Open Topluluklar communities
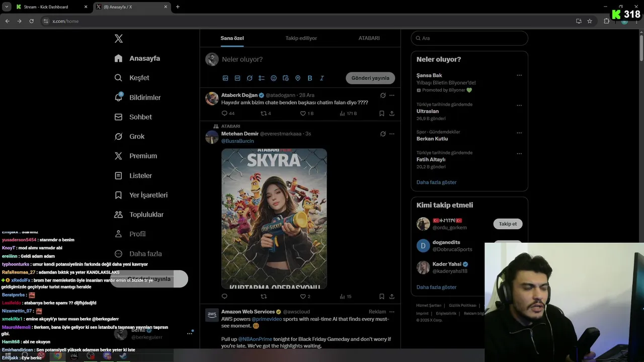The height and width of the screenshot is (362, 644). coord(139,215)
